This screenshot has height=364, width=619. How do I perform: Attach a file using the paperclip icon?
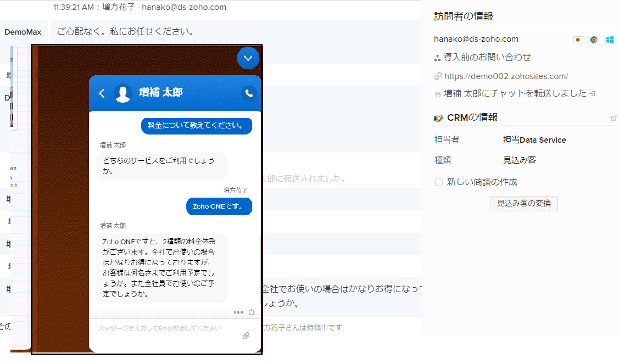(x=247, y=335)
